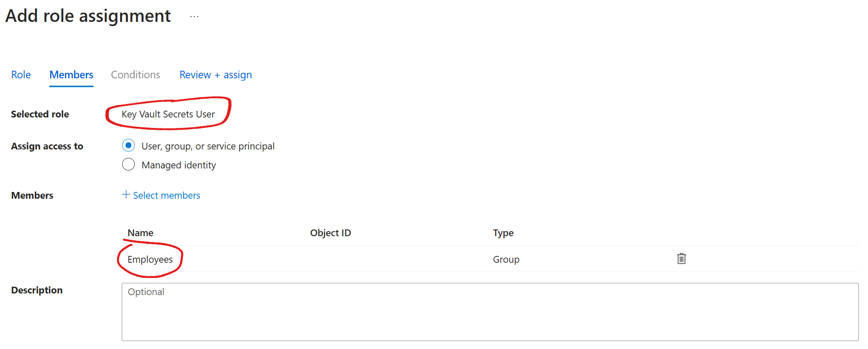868x349 pixels.
Task: Click the Employees row name
Action: pos(150,259)
